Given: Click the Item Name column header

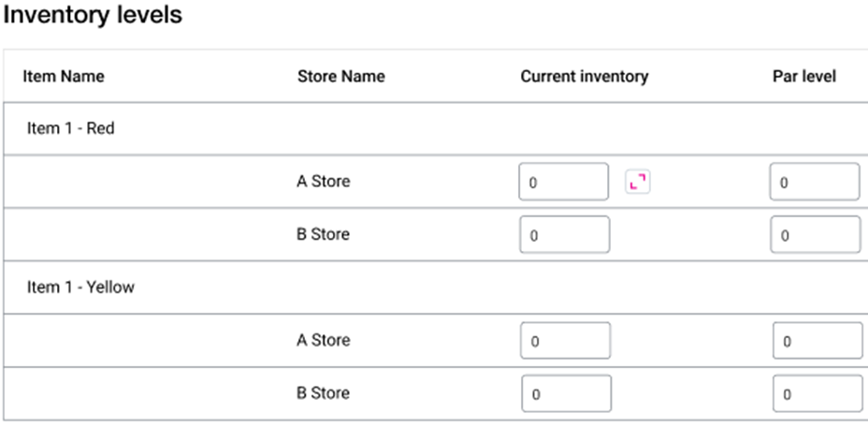Looking at the screenshot, I should click(x=64, y=77).
